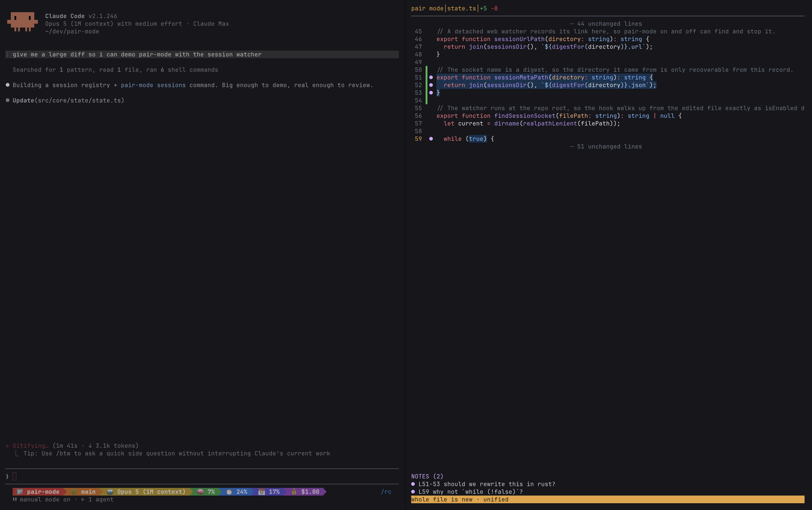Click the red Gitifying spinner asterisk

pyautogui.click(x=7, y=446)
